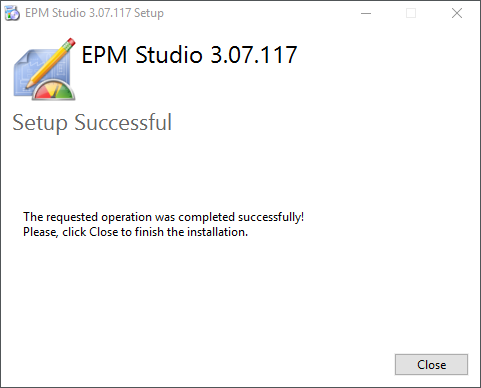Click the word 'installation' in the message

click(217, 232)
